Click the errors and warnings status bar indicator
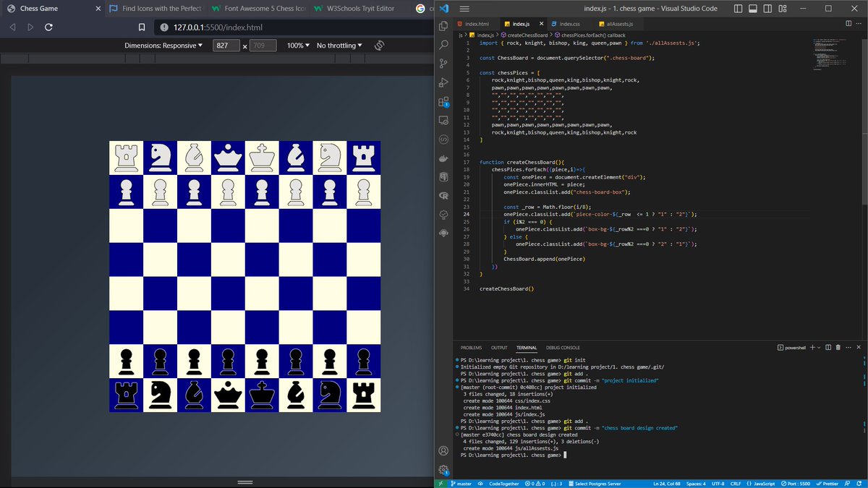This screenshot has height=488, width=868. [x=535, y=483]
